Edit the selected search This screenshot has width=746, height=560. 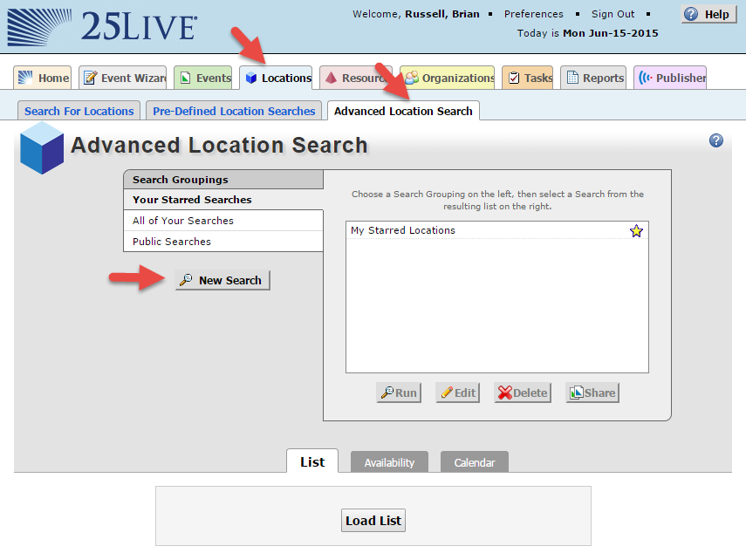458,393
